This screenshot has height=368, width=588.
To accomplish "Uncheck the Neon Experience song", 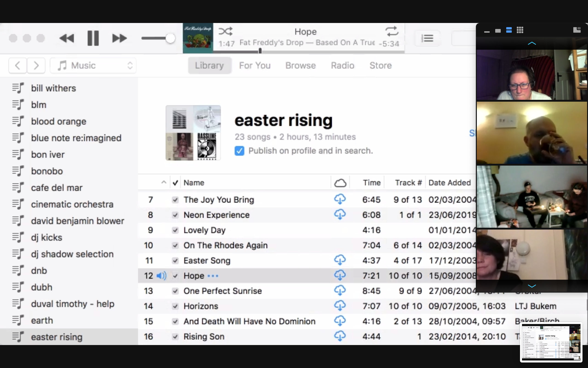I will (175, 215).
